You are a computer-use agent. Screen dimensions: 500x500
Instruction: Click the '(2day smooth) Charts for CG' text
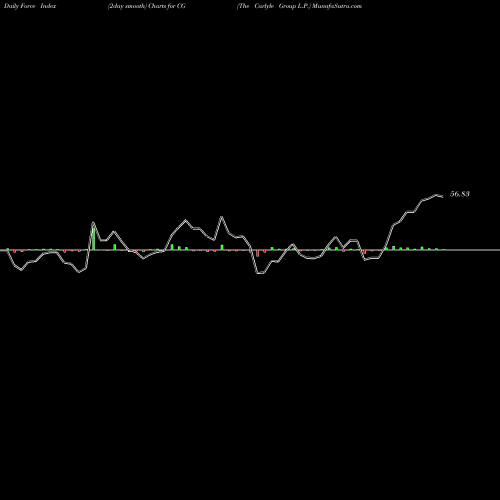pyautogui.click(x=146, y=6)
